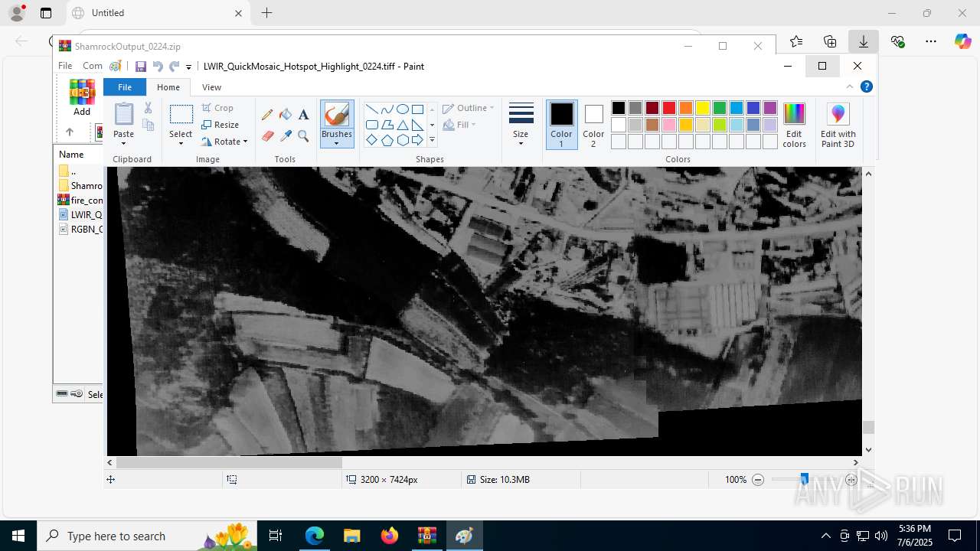Click the zoom slider thumb
The image size is (980, 551).
[804, 479]
